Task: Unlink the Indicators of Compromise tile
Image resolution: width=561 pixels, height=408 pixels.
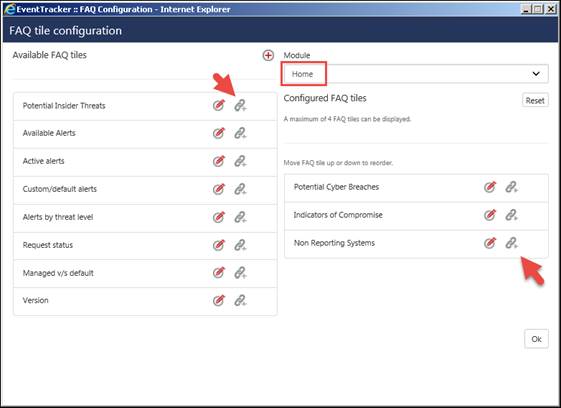Action: [511, 215]
